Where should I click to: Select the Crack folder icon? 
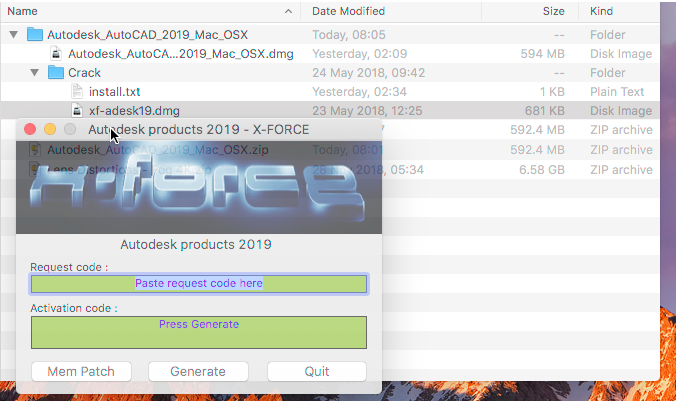[56, 72]
